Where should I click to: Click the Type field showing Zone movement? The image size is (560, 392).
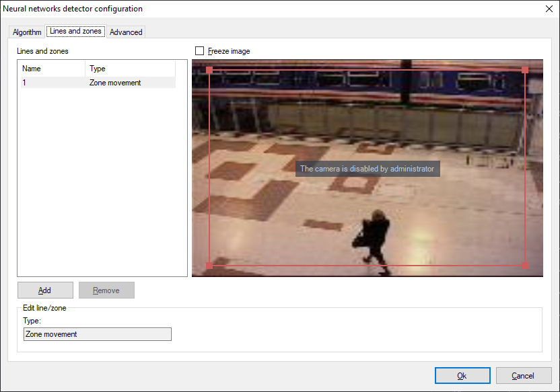tap(97, 334)
